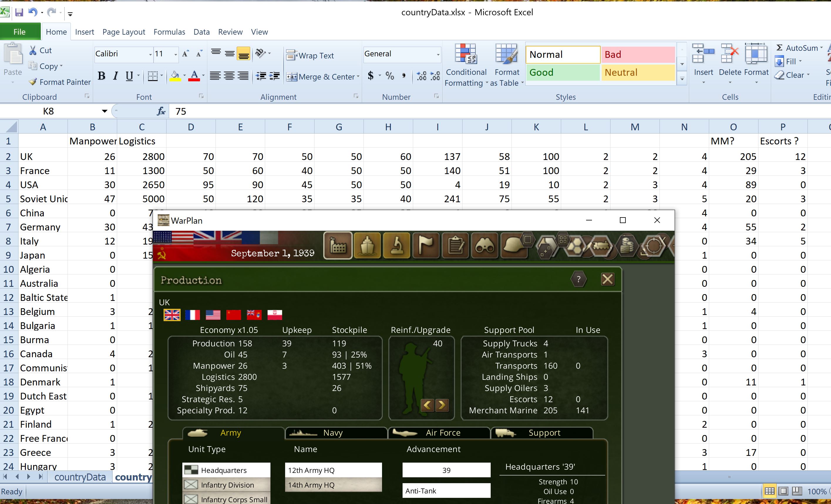
Task: Click the countryData sheet tab
Action: point(80,477)
